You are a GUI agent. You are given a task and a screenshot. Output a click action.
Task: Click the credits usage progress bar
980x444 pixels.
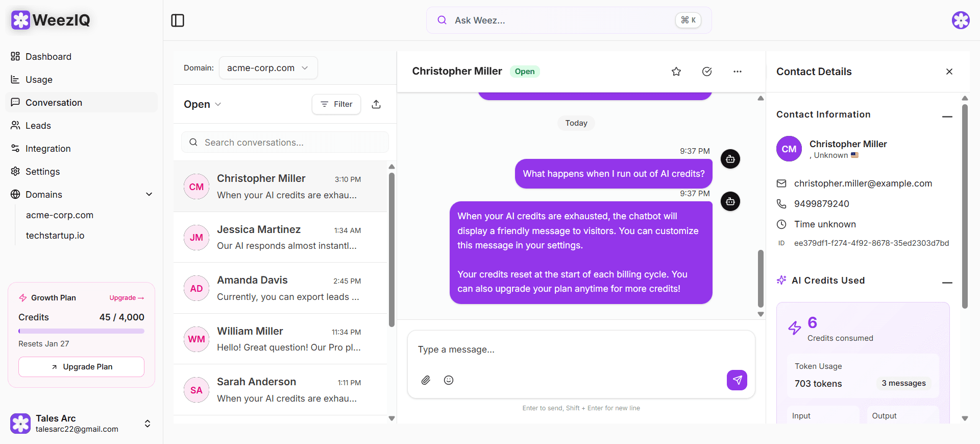point(82,331)
